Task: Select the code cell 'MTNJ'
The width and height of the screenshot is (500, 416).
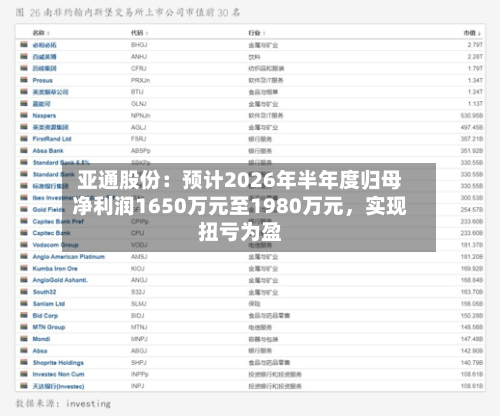Action: pyautogui.click(x=139, y=327)
